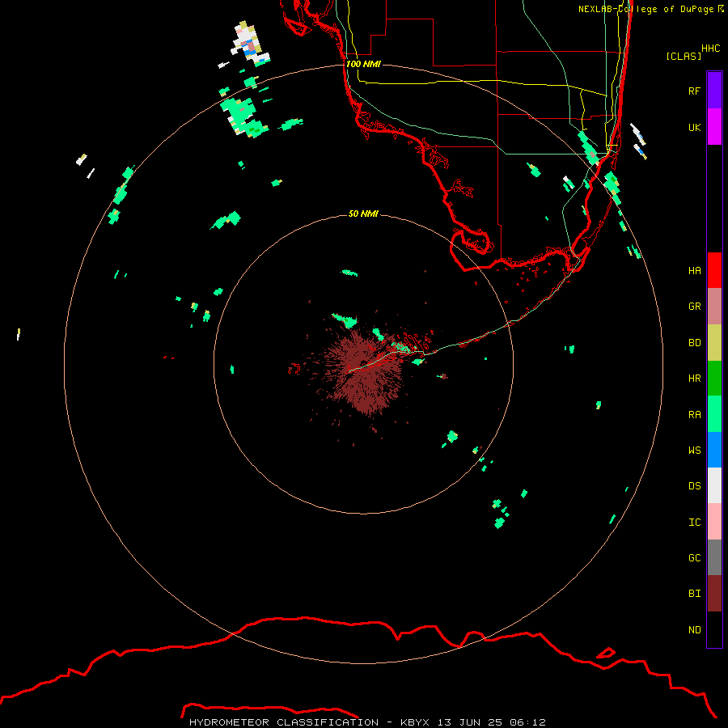Click the RF purple legend swatch

[x=714, y=91]
